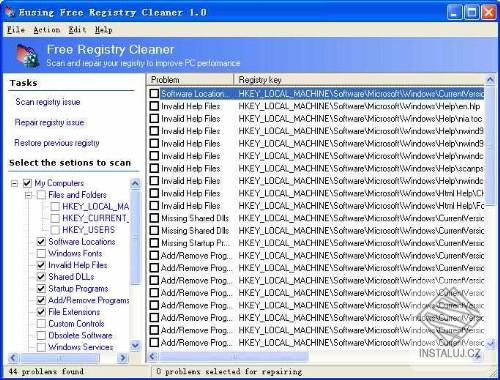Image resolution: width=500 pixels, height=380 pixels.
Task: Click tree panel horizontal scrollbar thumb
Action: (x=60, y=358)
